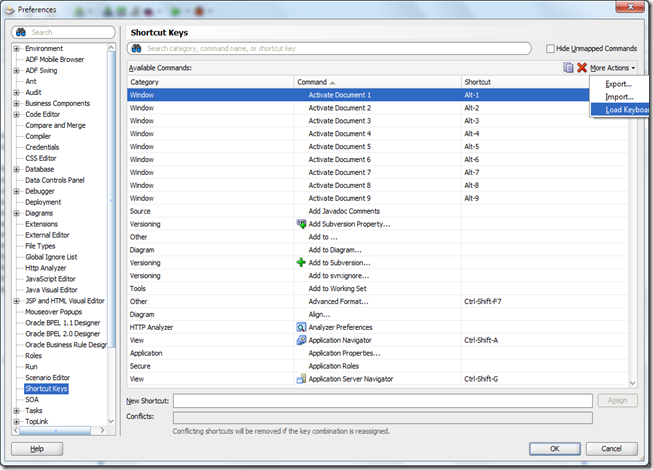Expand the Diagrams tree node
This screenshot has width=653, height=470.
click(17, 213)
